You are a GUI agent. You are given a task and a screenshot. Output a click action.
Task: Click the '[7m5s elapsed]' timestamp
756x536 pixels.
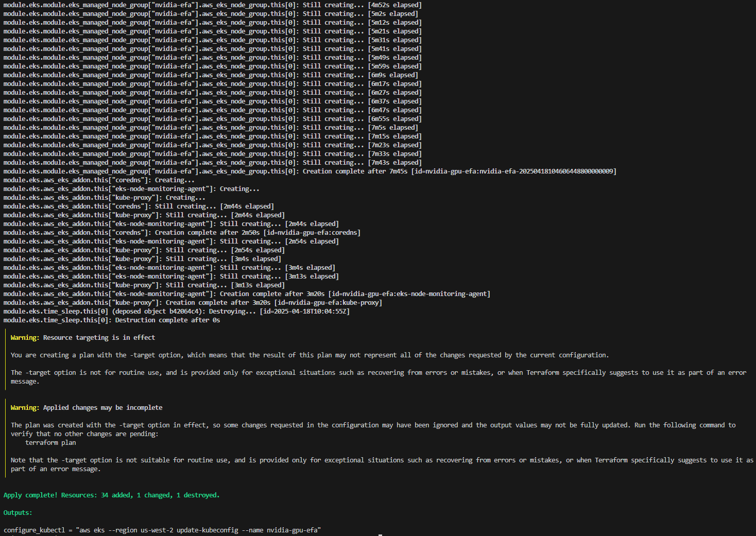[x=393, y=128]
